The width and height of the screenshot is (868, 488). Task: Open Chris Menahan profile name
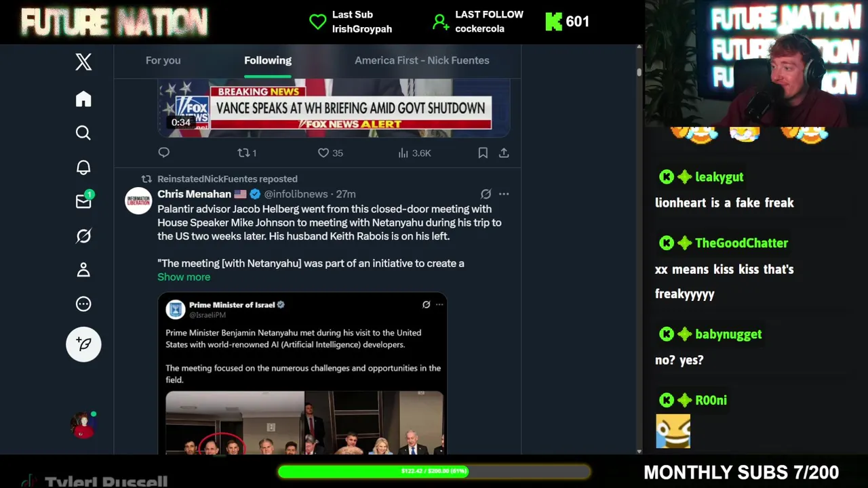195,194
